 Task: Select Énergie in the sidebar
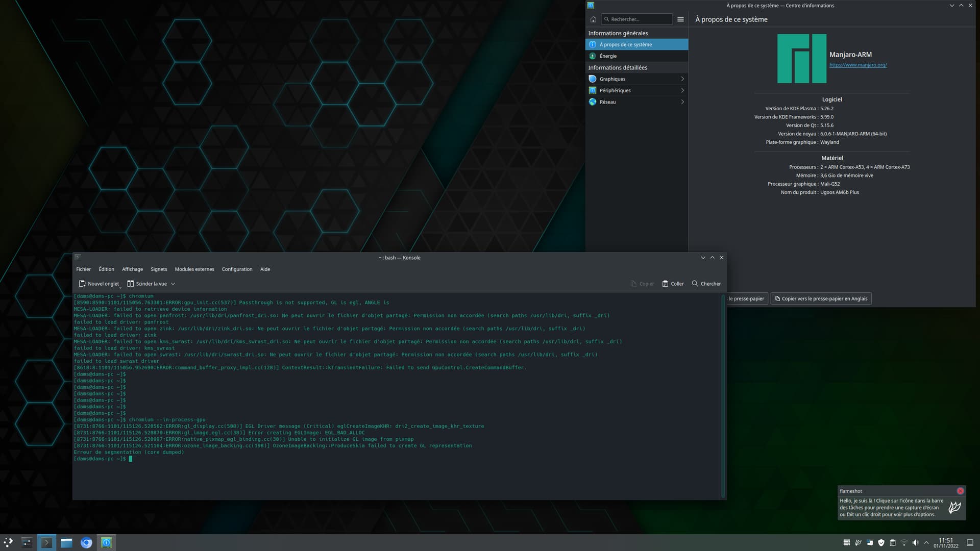click(607, 56)
